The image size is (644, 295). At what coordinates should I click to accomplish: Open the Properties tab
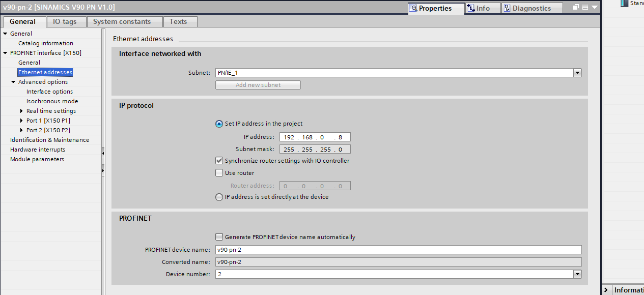[x=436, y=8]
